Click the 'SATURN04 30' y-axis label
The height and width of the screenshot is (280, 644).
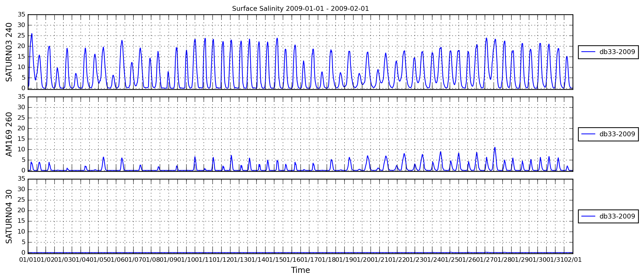click(x=9, y=216)
